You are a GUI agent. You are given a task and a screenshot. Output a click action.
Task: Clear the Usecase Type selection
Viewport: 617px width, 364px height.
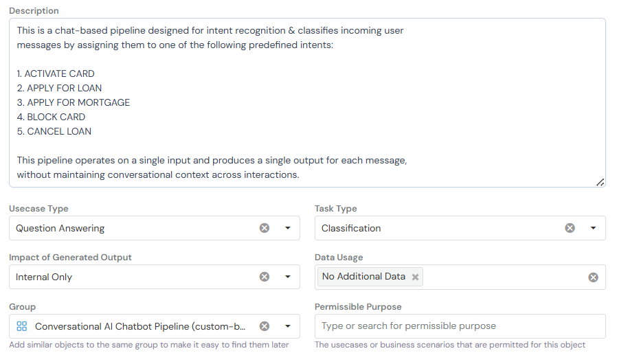pos(265,228)
